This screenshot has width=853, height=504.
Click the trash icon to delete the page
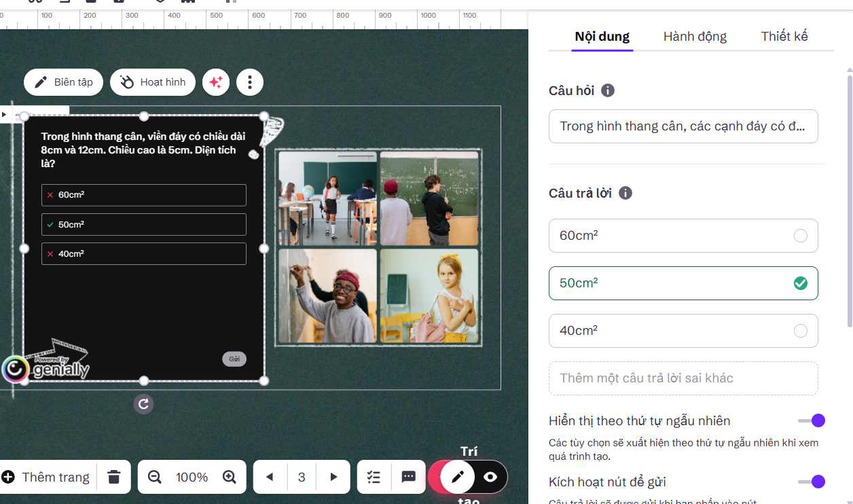[x=113, y=477]
